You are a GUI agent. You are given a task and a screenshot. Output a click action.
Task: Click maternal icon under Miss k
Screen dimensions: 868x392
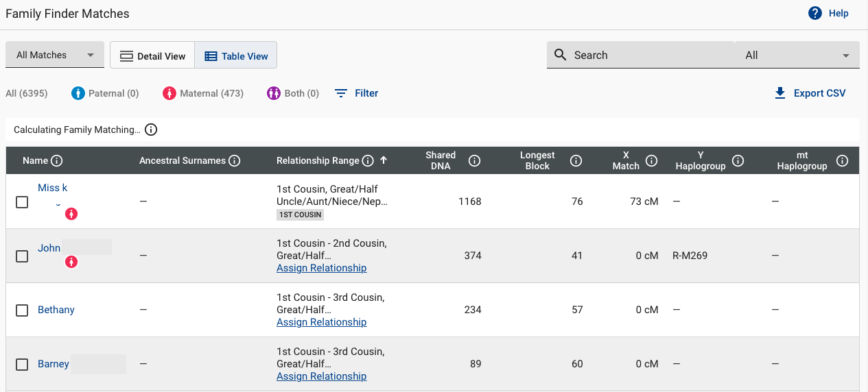71,214
